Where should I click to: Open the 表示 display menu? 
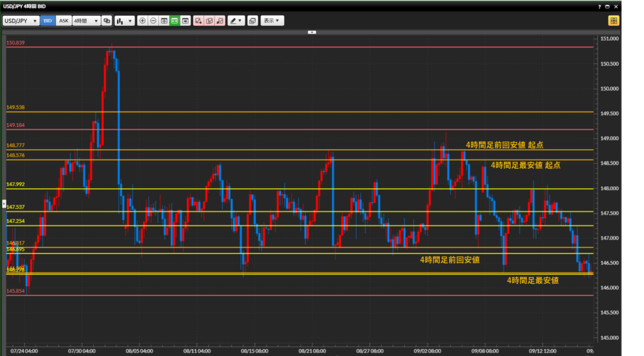272,21
